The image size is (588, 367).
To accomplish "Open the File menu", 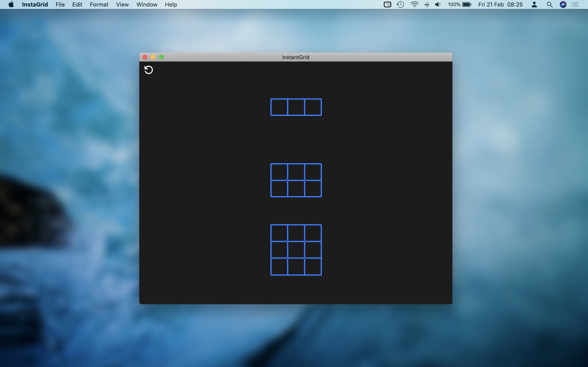I will click(60, 5).
